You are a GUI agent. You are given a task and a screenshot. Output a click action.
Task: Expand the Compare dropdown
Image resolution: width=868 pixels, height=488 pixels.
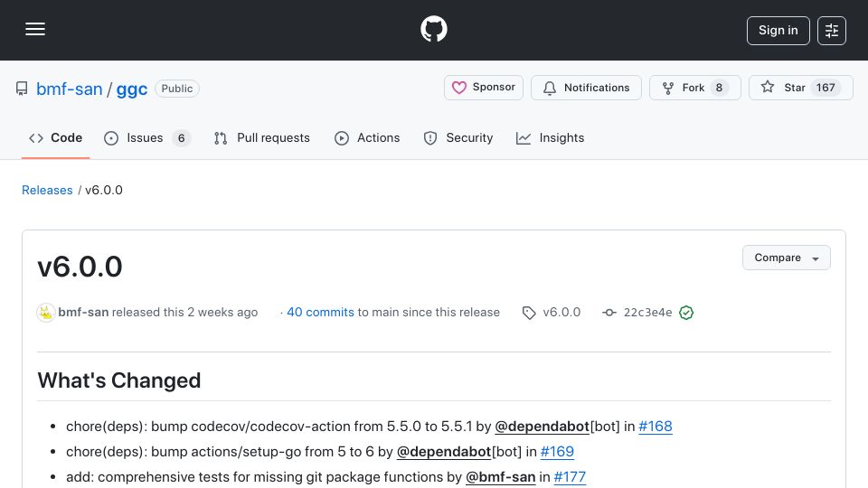786,258
